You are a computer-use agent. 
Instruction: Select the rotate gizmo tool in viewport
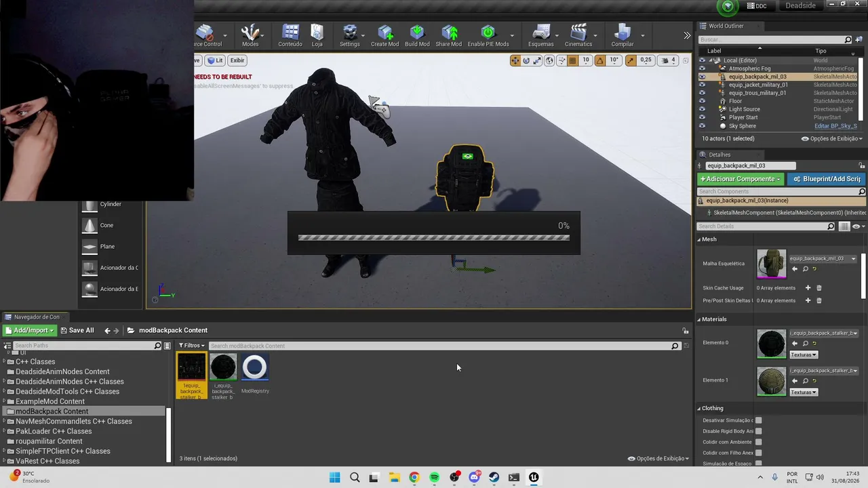click(x=526, y=60)
